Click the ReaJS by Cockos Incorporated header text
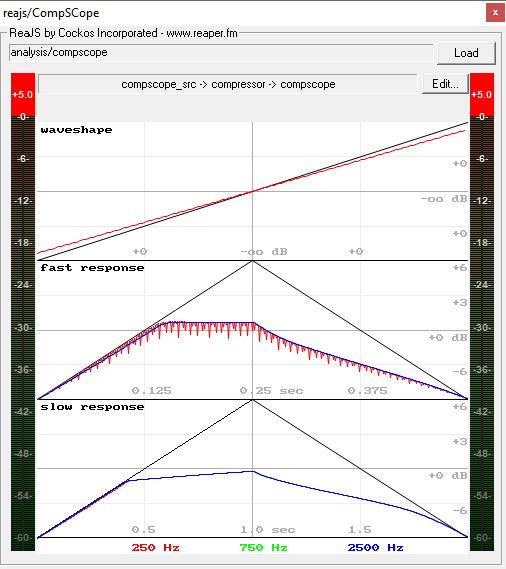Image resolution: width=506 pixels, height=569 pixels. (123, 33)
